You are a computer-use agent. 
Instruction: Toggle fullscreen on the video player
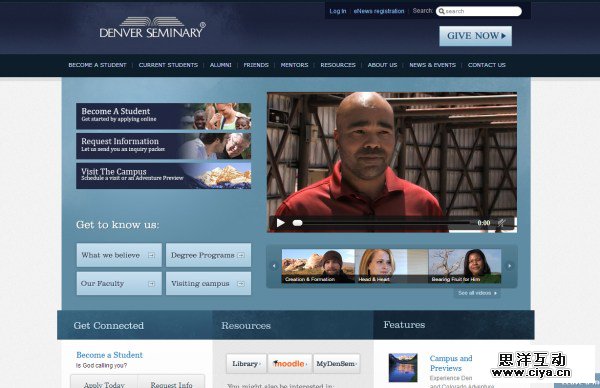point(501,223)
